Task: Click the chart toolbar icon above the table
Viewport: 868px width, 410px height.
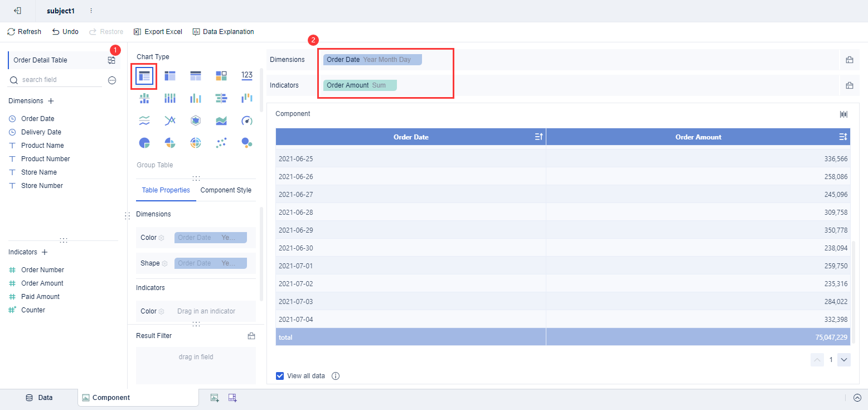Action: 843,114
